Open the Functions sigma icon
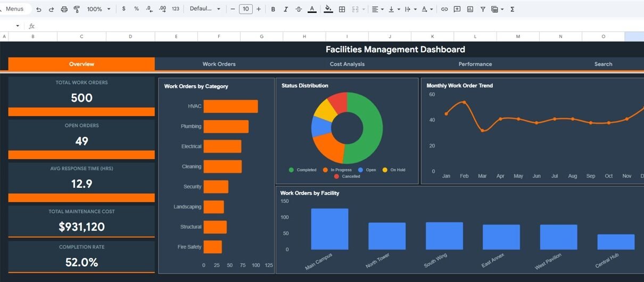This screenshot has width=644, height=282. tap(512, 9)
